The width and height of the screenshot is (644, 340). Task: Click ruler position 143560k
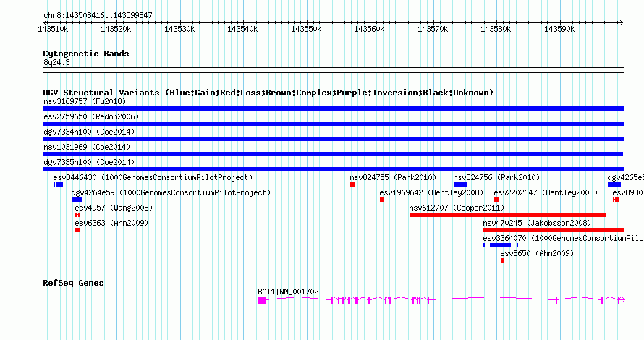pyautogui.click(x=370, y=29)
